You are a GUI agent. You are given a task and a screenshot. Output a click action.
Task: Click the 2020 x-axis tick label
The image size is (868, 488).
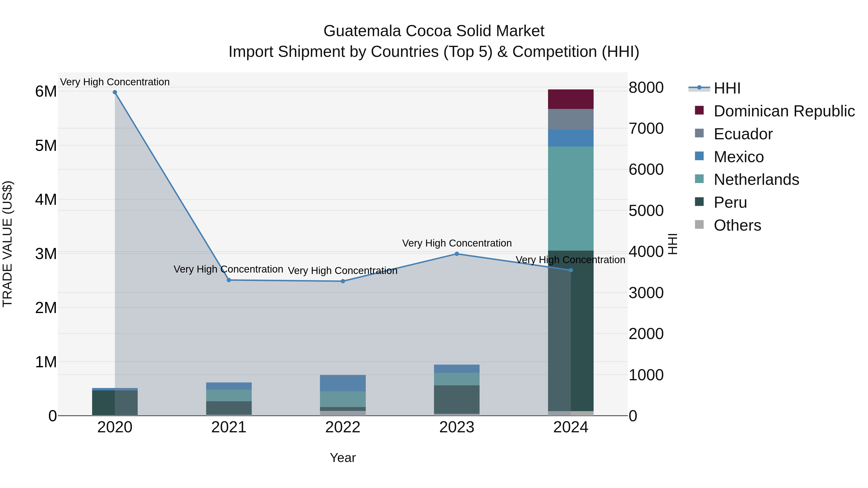[115, 427]
